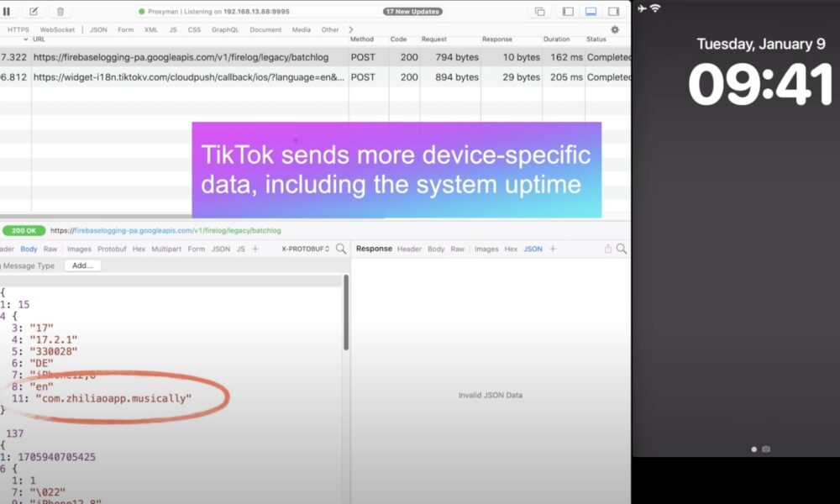
Task: Tap the camera icon on iPhone lock screen
Action: 766,449
